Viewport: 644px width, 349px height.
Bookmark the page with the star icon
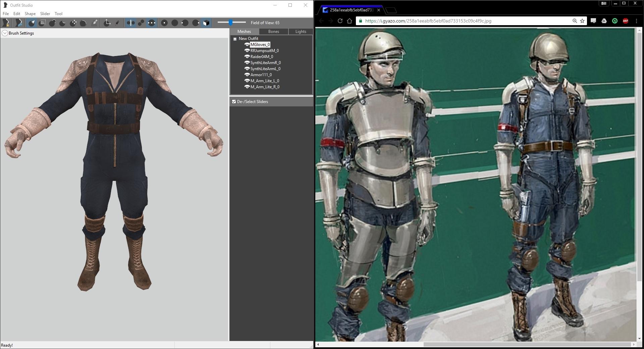point(582,21)
